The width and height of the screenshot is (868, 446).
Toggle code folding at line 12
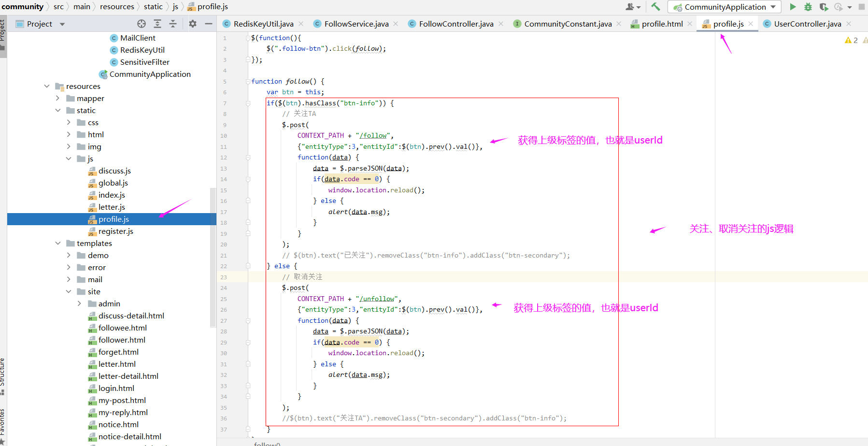(248, 158)
